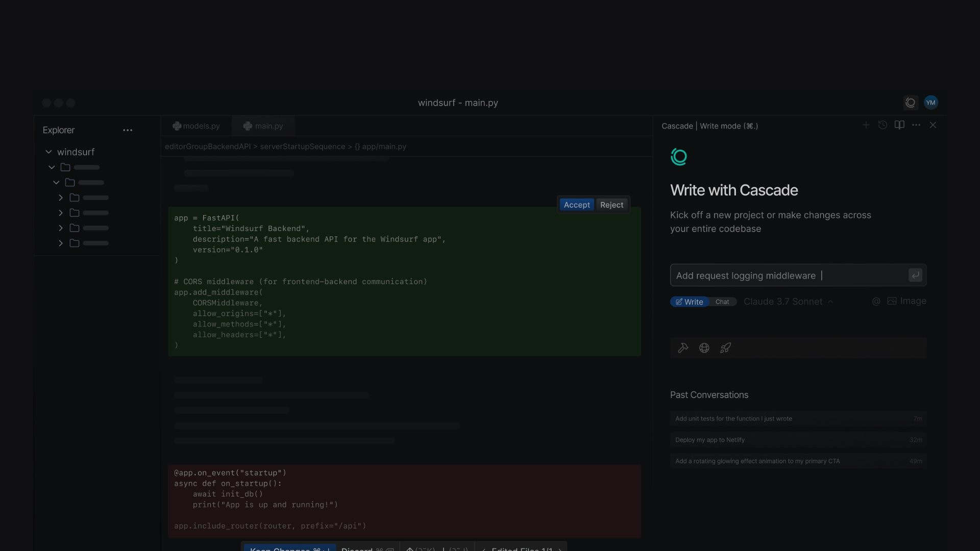
Task: Expand the last collapsed folder in Explorer
Action: (x=61, y=243)
